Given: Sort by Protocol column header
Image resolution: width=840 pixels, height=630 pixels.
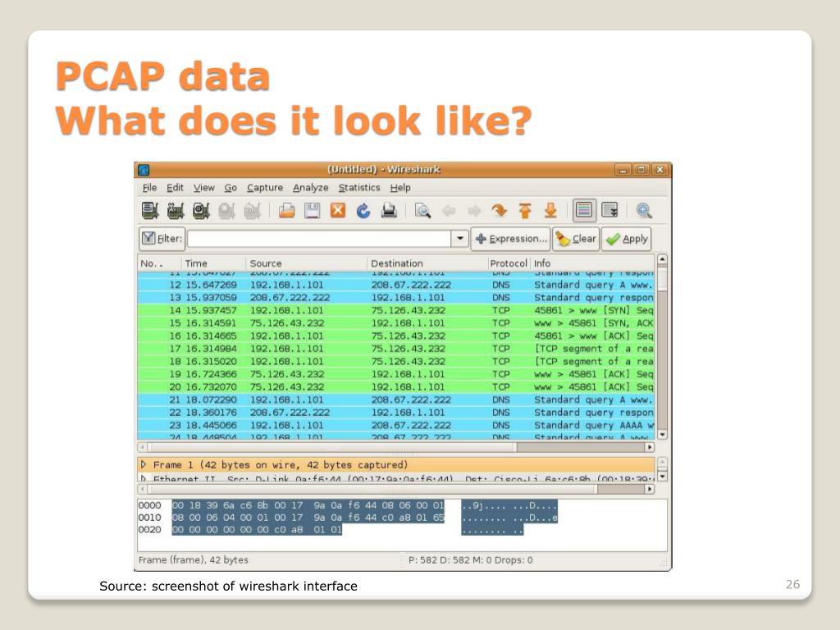Looking at the screenshot, I should [509, 263].
